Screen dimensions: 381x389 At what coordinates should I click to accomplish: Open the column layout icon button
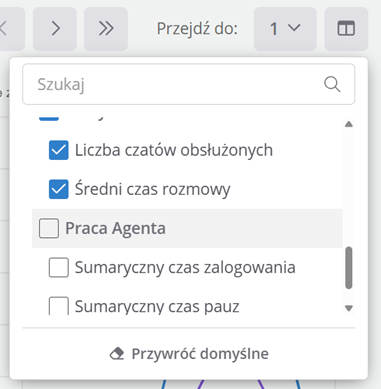coord(346,29)
